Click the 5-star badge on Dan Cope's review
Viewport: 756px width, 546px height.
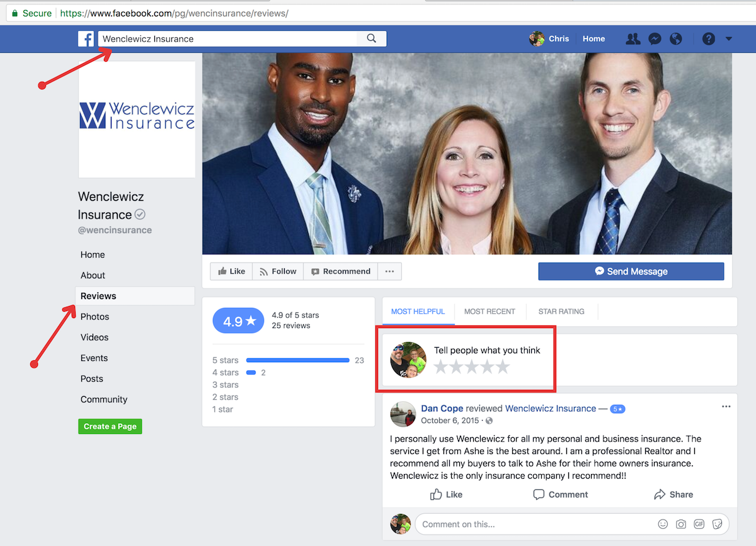click(x=617, y=409)
